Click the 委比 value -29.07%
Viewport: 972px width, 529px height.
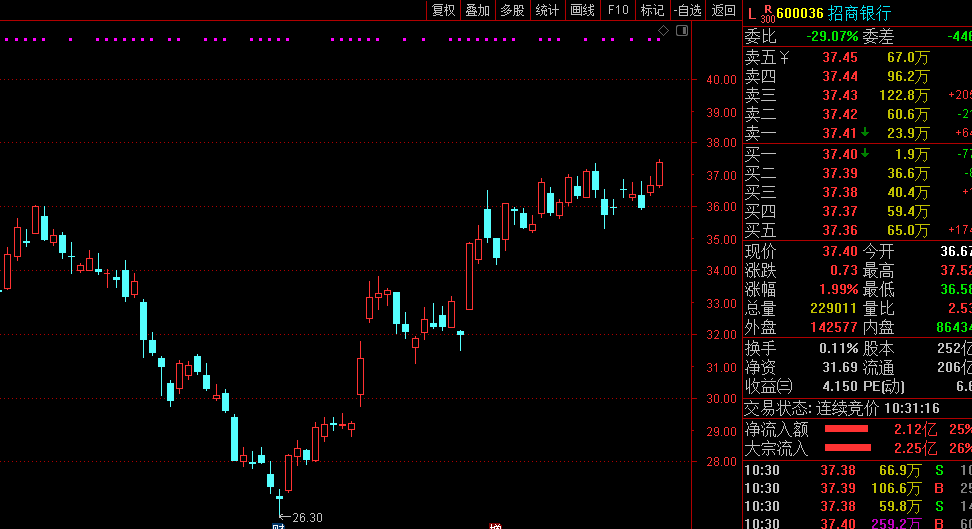833,37
